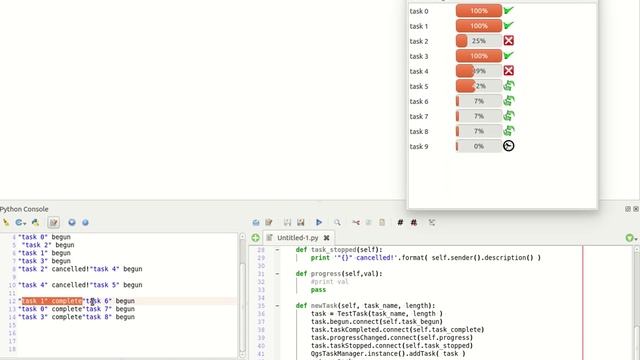Cancel running task 8 via status icon

[509, 131]
